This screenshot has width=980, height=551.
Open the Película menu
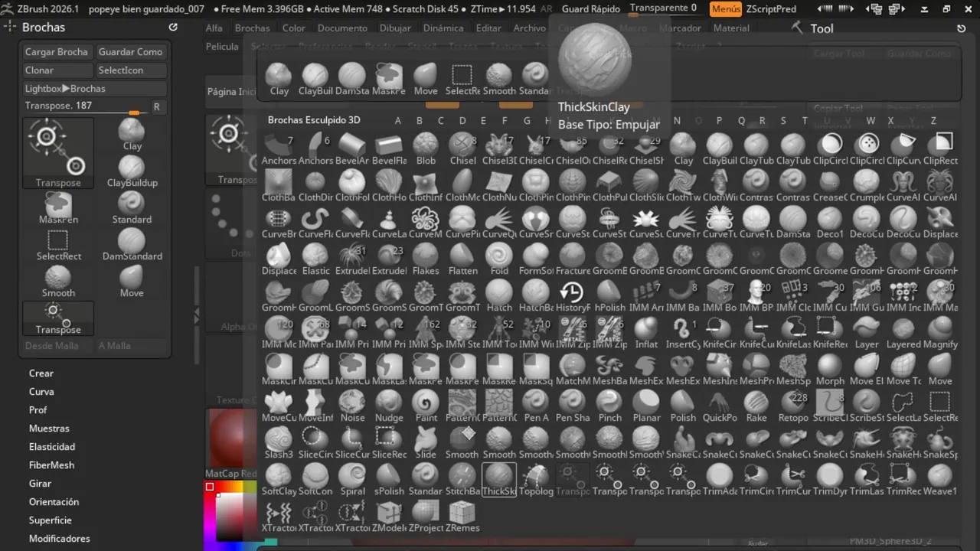(x=222, y=46)
